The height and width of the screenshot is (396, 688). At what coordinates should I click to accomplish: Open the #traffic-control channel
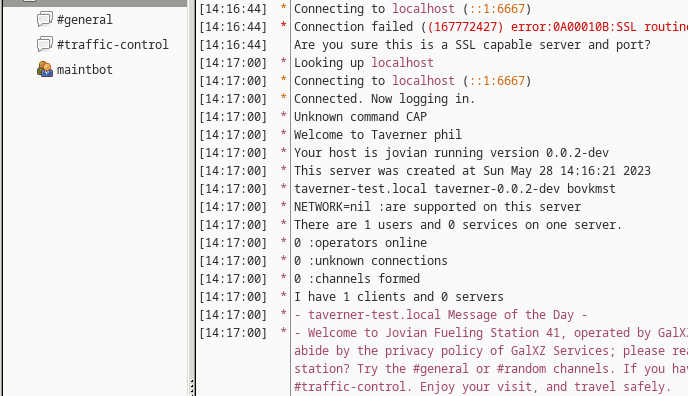click(x=112, y=45)
